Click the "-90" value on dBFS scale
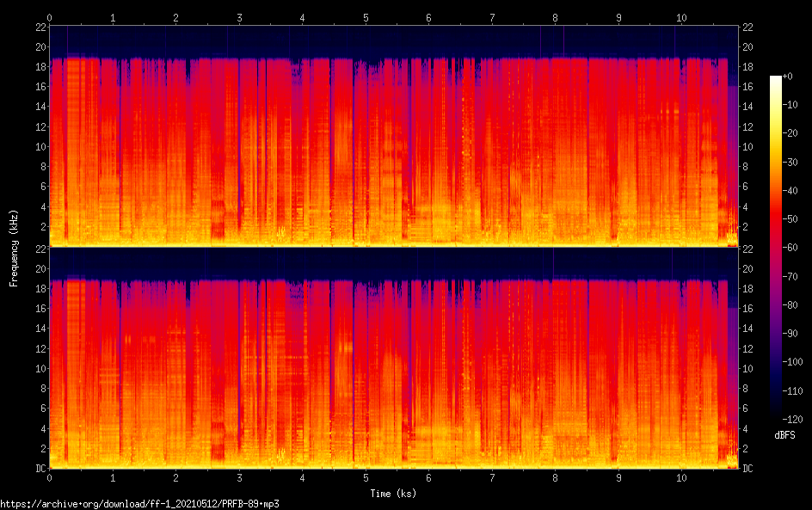The image size is (812, 510). pyautogui.click(x=790, y=334)
